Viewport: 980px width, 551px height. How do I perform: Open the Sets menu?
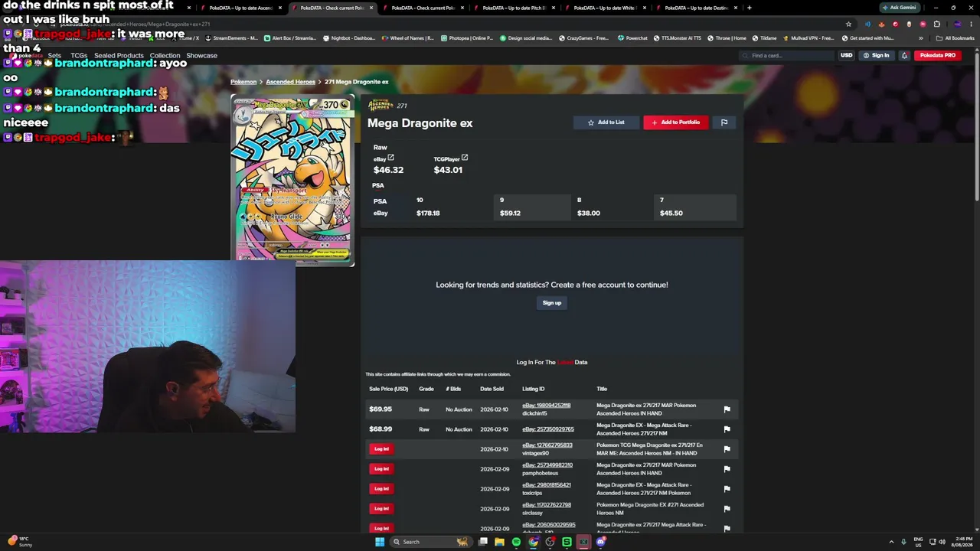[x=54, y=56]
